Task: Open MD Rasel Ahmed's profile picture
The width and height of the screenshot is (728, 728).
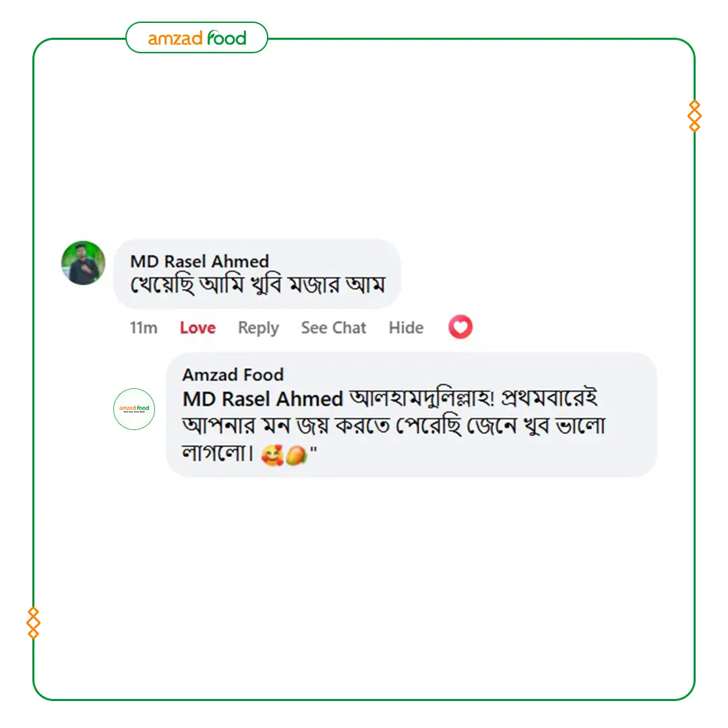Action: point(83,263)
